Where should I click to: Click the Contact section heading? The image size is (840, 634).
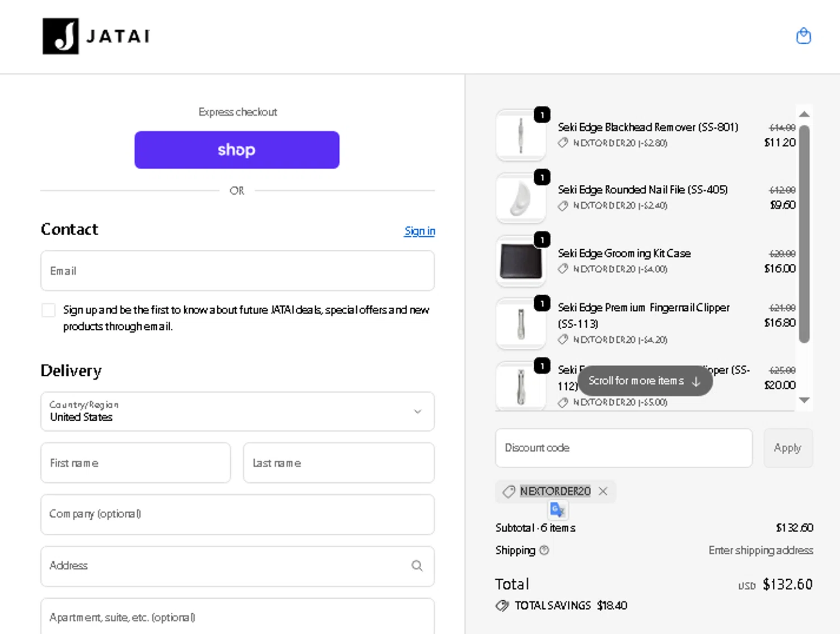pyautogui.click(x=69, y=229)
